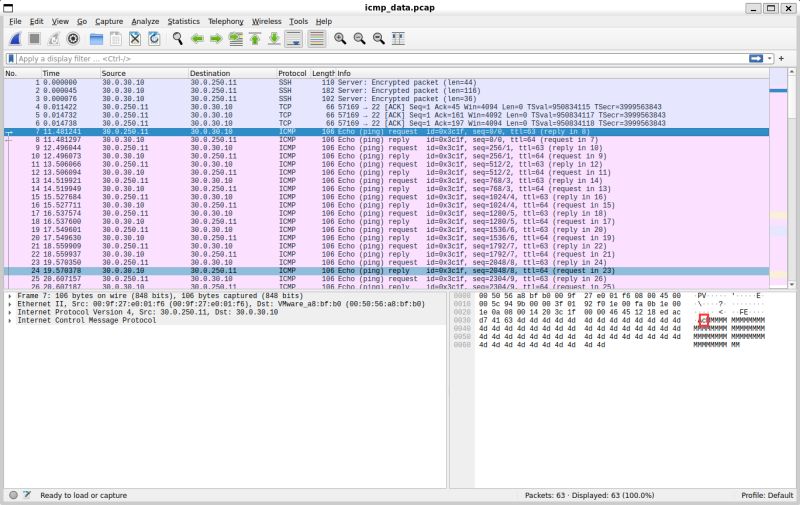800x505 pixels.
Task: Select packet 19 Echo request seq=1536/6
Action: tap(386, 230)
